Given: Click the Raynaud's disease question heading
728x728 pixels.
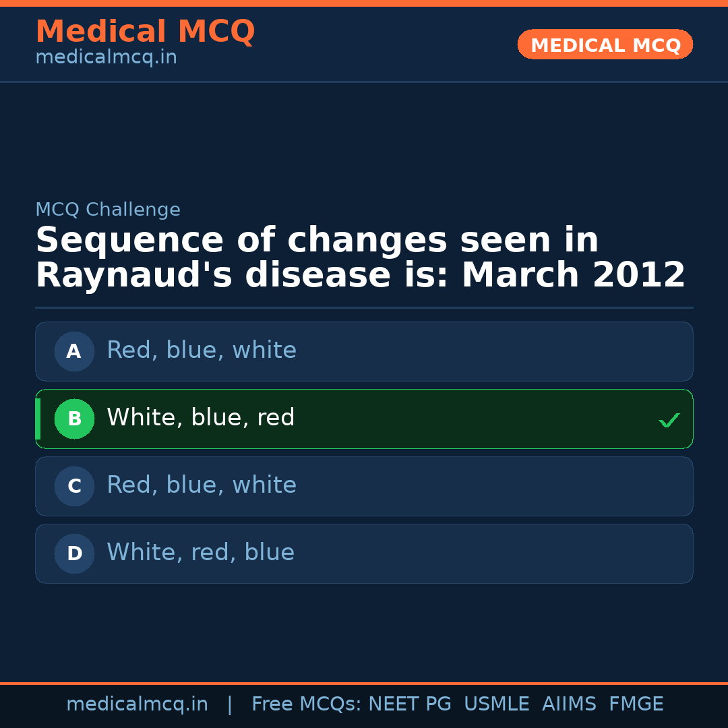Looking at the screenshot, I should [360, 258].
